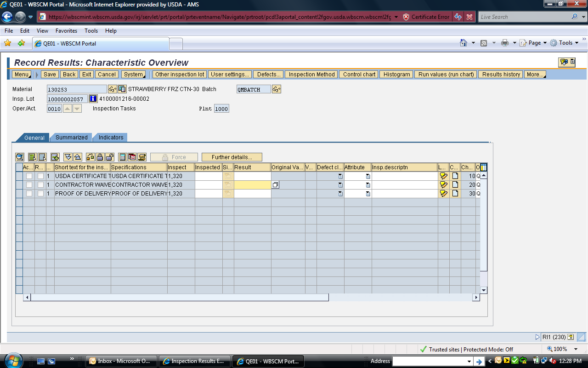Viewport: 588px width, 368px height.
Task: Open Attribute dropdown in USDA CERTIFICATE row
Action: pos(368,176)
